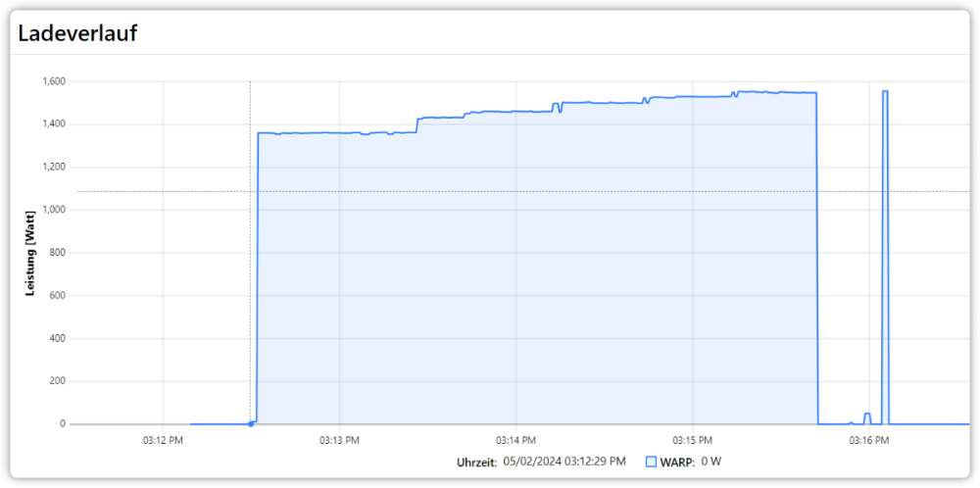Click the small bump just before 03:16 PM
Viewport: 980px width, 488px height.
(866, 415)
